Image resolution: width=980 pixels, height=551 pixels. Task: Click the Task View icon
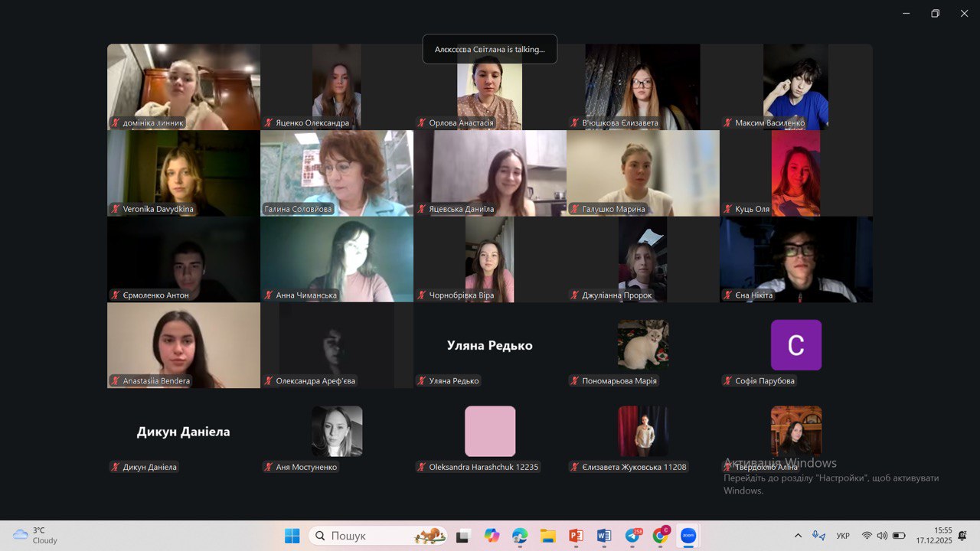tap(462, 536)
